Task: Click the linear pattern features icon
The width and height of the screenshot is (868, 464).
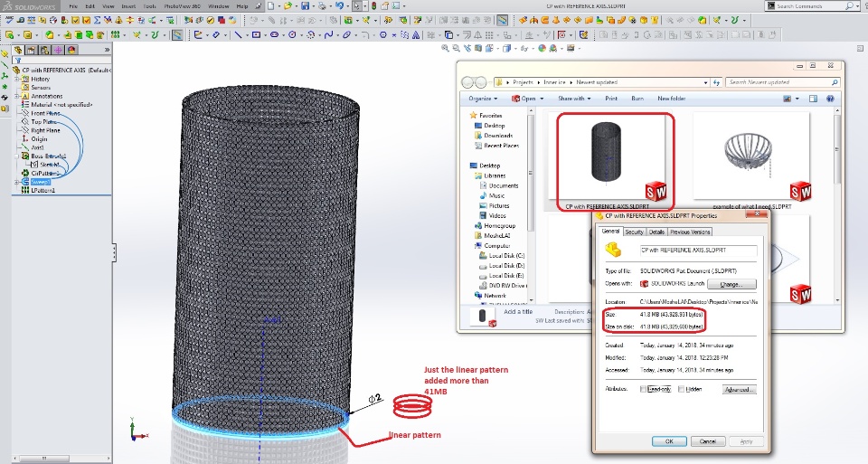Action: coord(115,35)
